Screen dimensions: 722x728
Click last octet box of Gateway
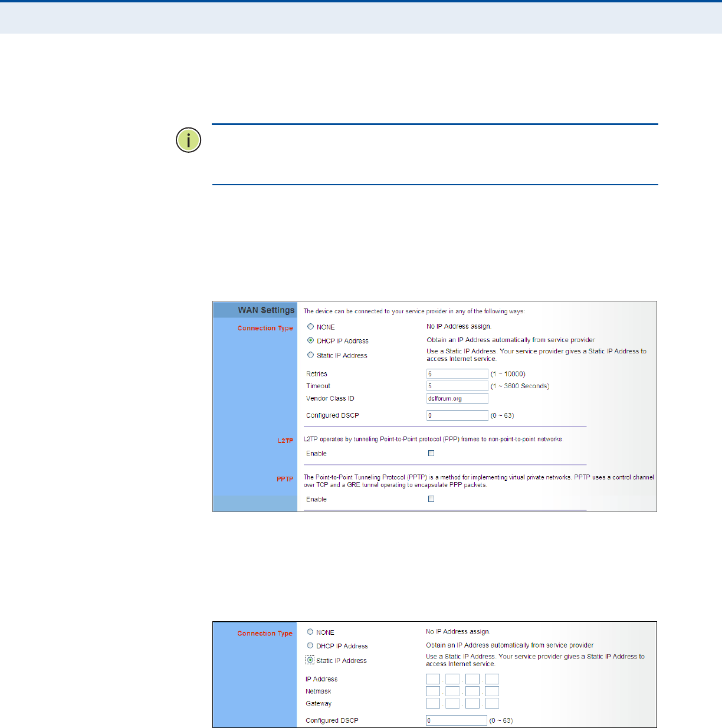(492, 703)
